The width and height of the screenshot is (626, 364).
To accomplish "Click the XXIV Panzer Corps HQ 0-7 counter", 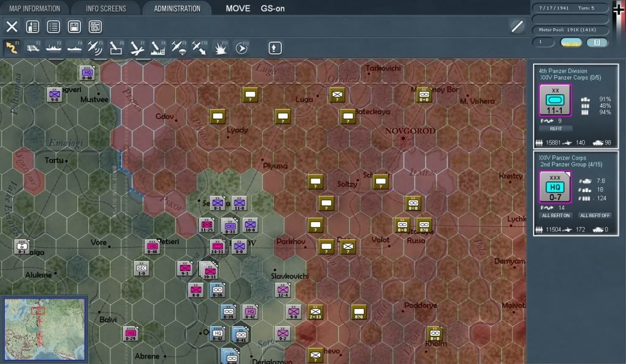I will pos(555,187).
